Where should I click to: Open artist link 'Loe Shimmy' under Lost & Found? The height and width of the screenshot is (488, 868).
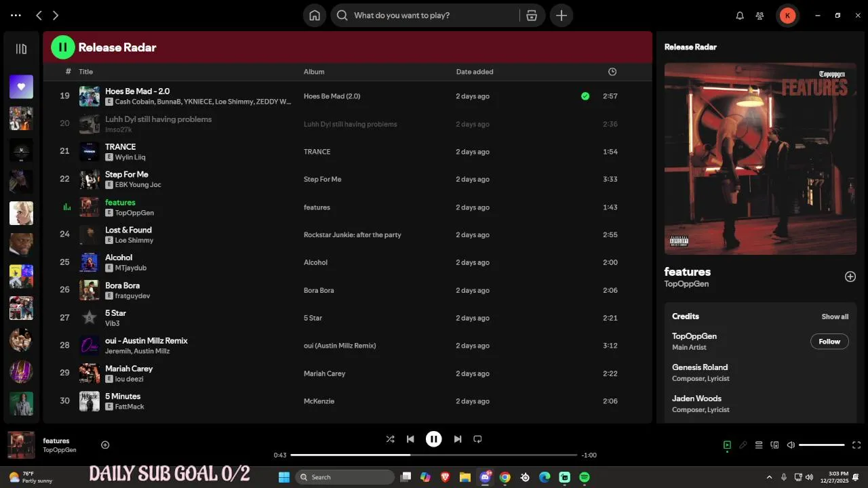[134, 241]
